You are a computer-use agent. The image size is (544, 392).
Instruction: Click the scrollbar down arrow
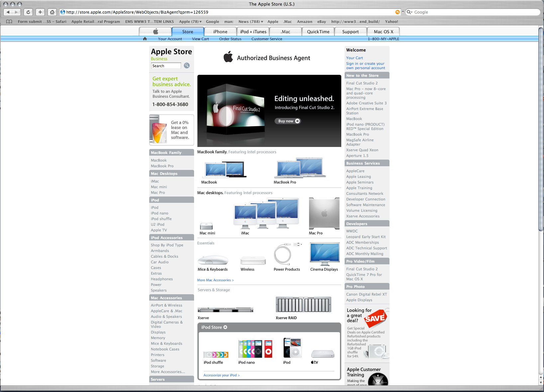click(541, 382)
